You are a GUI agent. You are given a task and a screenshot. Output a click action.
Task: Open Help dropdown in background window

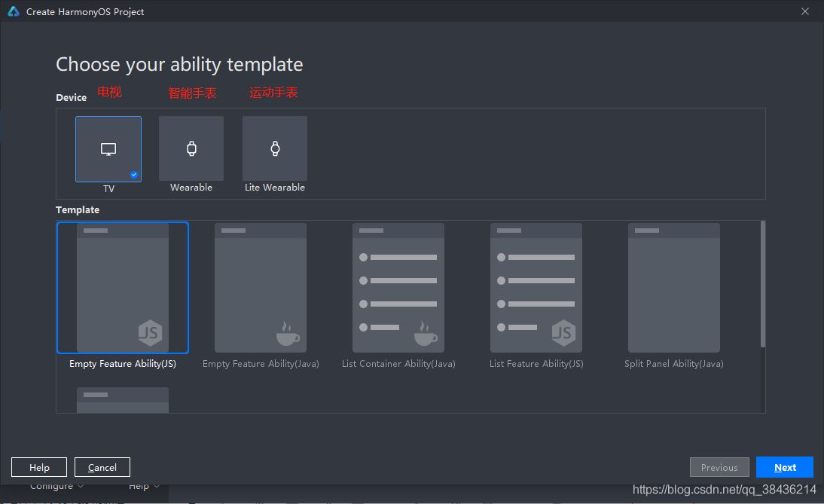coord(143,486)
